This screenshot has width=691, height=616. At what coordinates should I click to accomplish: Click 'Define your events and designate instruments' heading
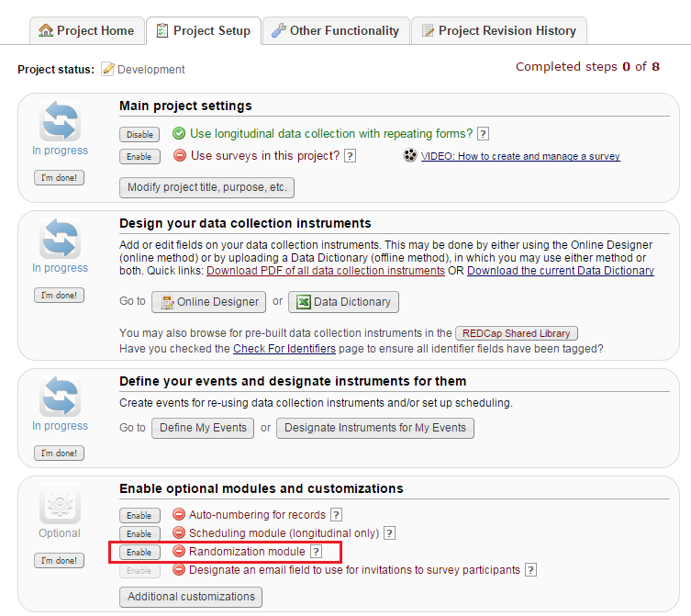coord(293,381)
